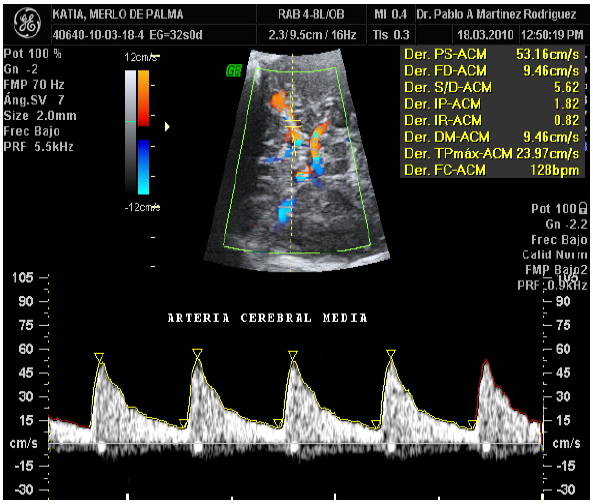The image size is (593, 504).
Task: Select the orange-red color velocity scale
Action: click(143, 98)
